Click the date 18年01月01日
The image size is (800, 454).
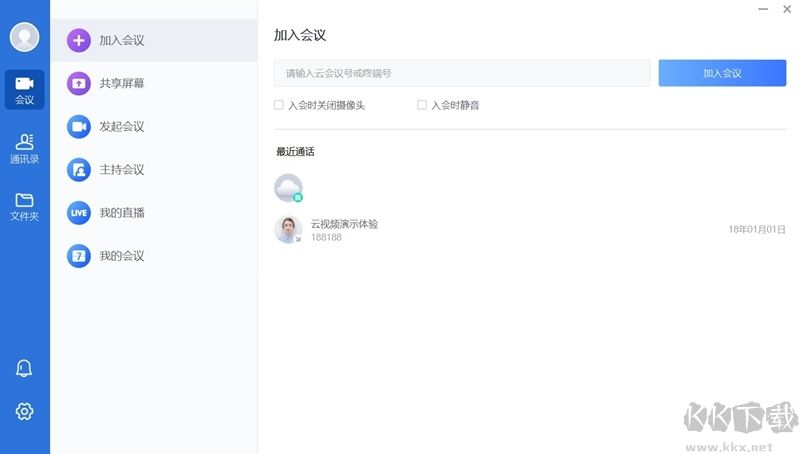pos(757,230)
